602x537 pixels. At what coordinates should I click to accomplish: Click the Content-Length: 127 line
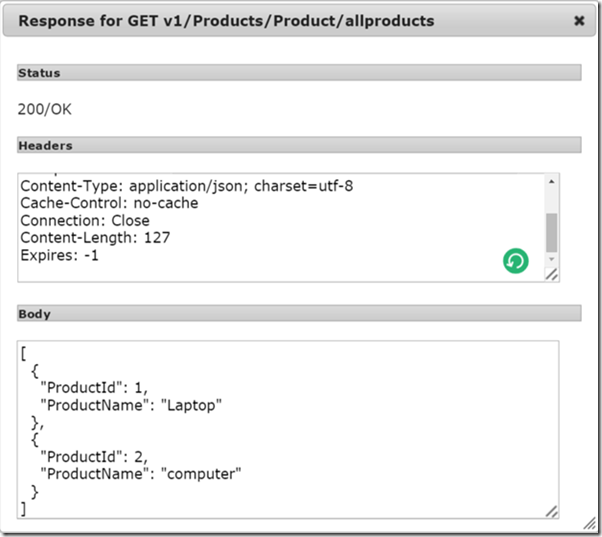tap(95, 238)
